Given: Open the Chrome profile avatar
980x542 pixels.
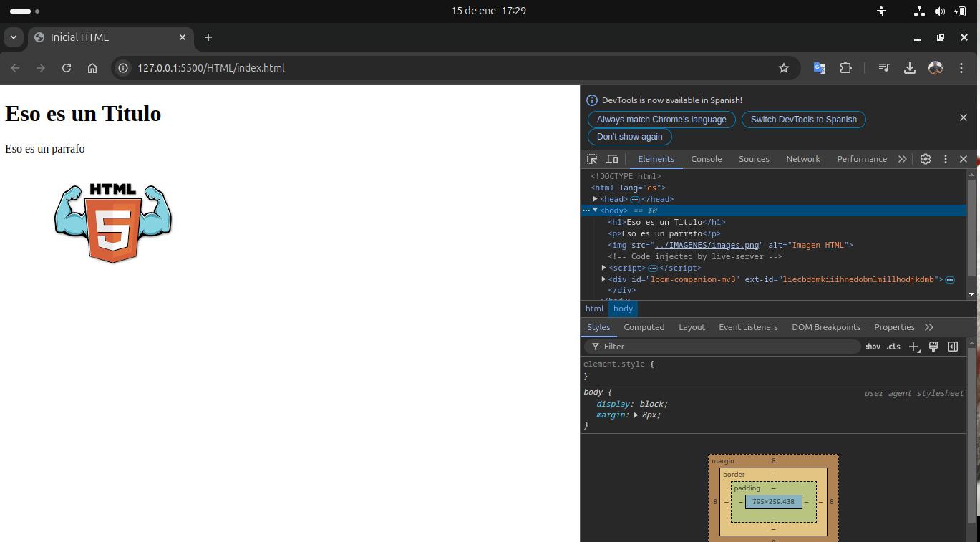Looking at the screenshot, I should tap(936, 68).
